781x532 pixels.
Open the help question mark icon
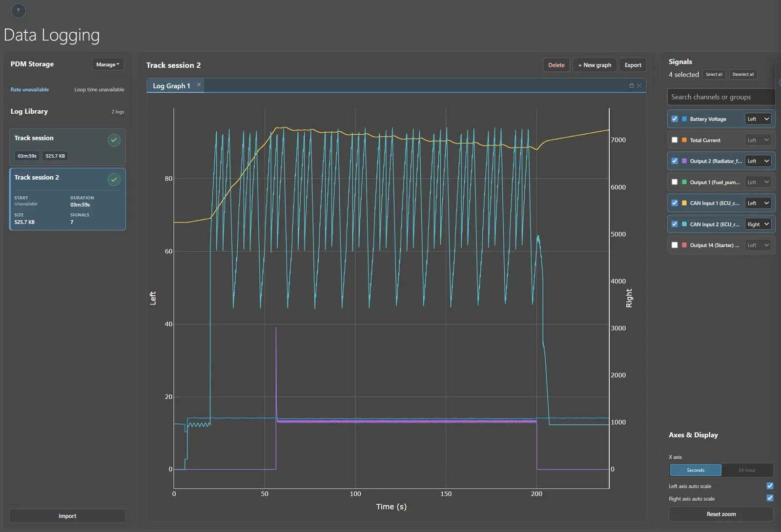(x=18, y=10)
